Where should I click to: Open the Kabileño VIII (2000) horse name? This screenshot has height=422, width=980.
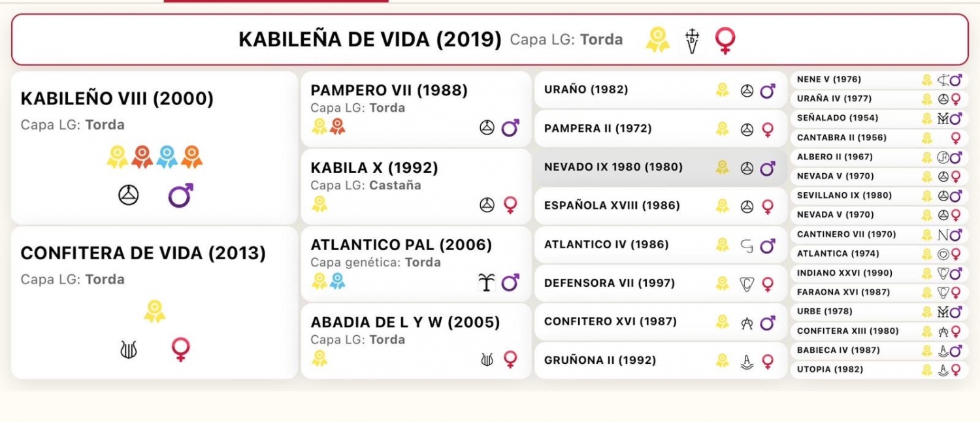pos(117,99)
